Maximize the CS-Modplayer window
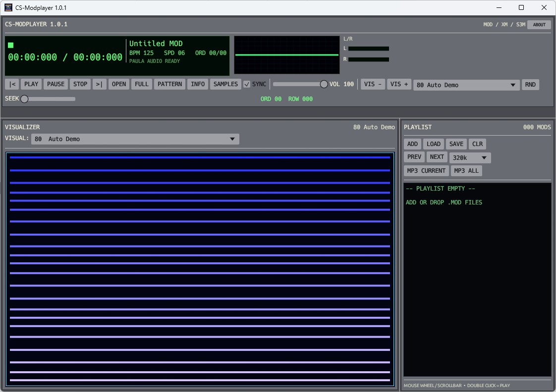Image resolution: width=556 pixels, height=392 pixels. click(521, 7)
